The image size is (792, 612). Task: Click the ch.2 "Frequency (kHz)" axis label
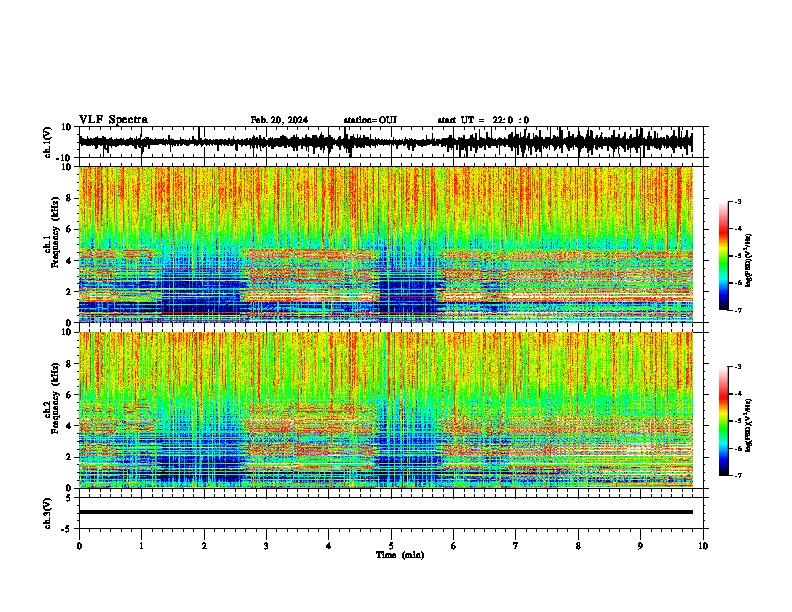click(55, 398)
